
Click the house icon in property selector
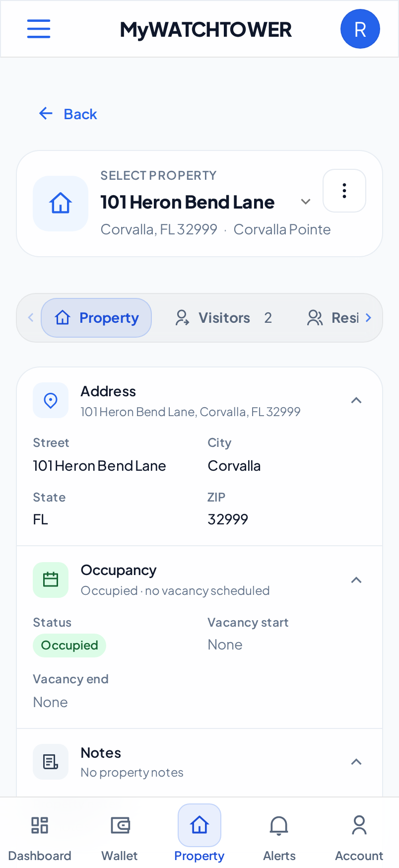click(61, 204)
